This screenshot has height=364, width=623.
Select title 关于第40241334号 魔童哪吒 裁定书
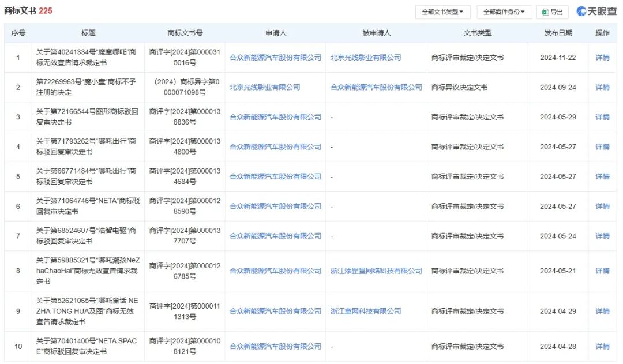(86, 58)
